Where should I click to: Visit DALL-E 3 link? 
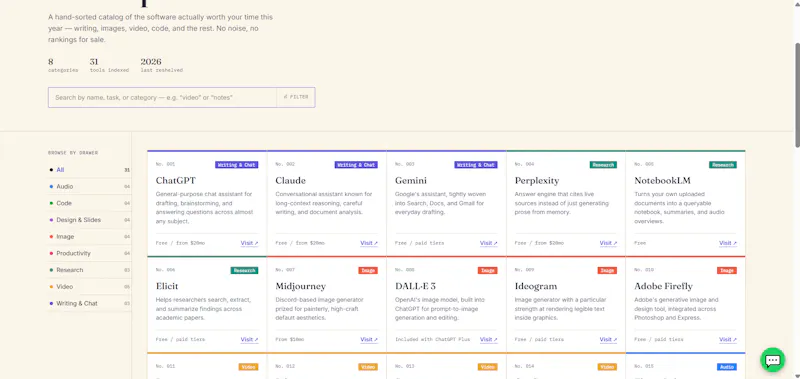tap(489, 340)
